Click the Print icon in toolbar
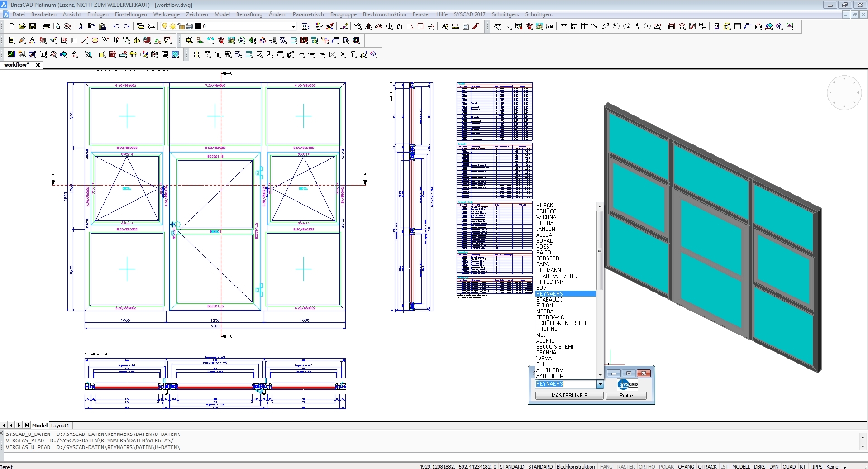This screenshot has width=868, height=469. pos(46,26)
